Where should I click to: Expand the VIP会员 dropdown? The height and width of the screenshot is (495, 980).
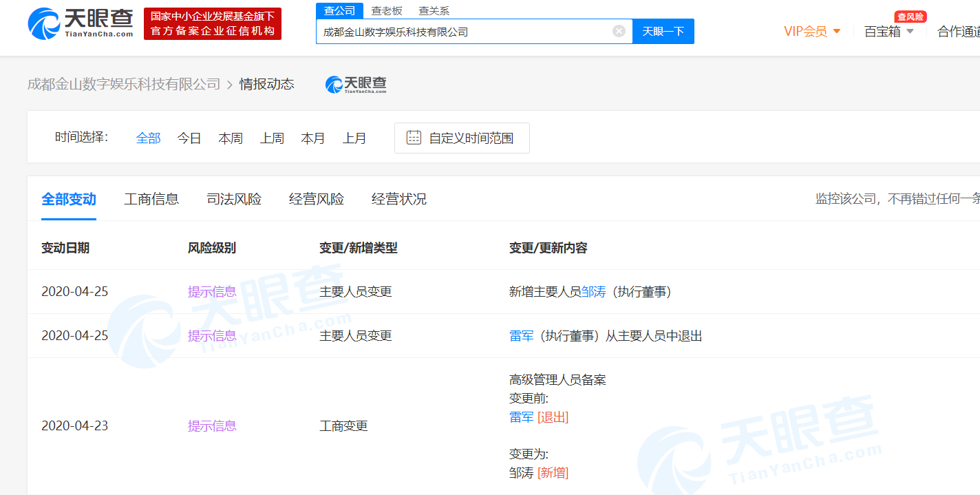pos(812,32)
